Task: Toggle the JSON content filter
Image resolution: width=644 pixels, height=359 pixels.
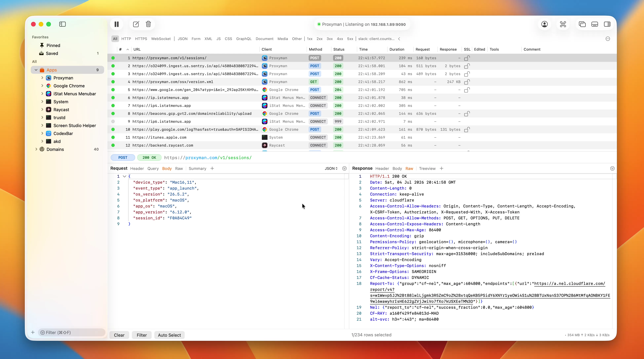Action: point(183,39)
